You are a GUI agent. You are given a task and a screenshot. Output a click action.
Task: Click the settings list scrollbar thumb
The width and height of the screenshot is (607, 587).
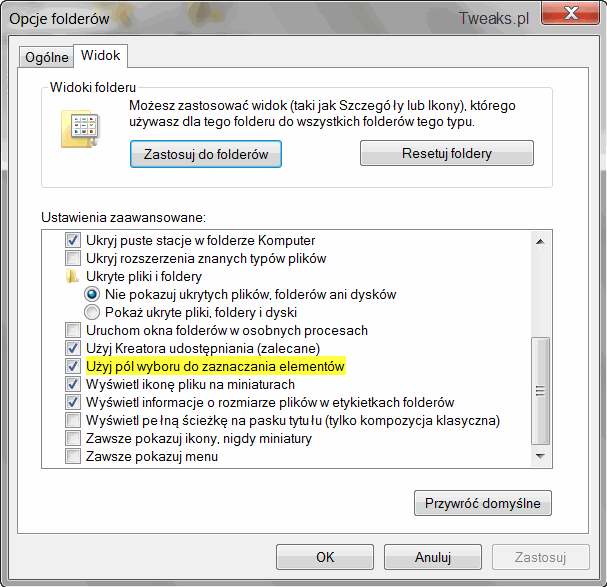point(540,391)
